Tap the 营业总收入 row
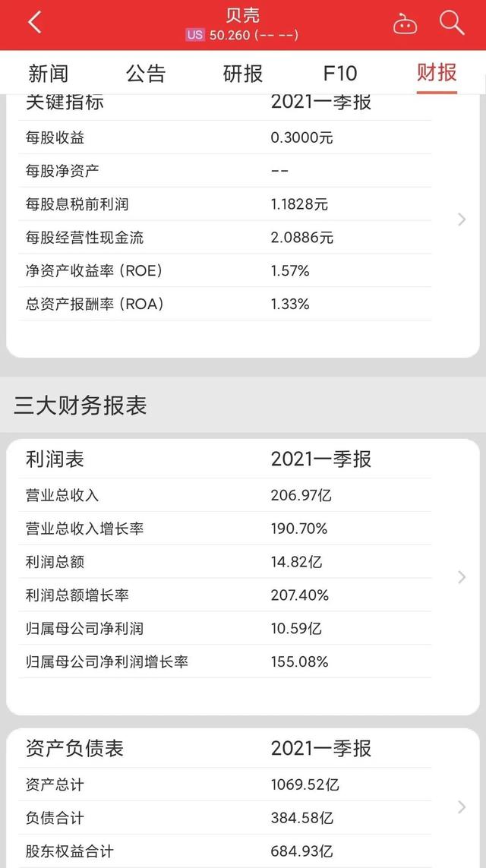Screen dimensions: 486x868 tap(62, 495)
